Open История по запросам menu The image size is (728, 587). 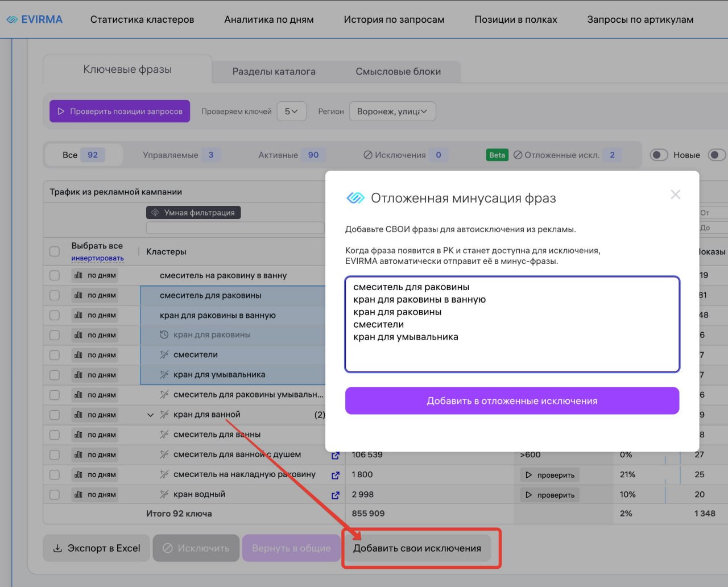pos(394,19)
